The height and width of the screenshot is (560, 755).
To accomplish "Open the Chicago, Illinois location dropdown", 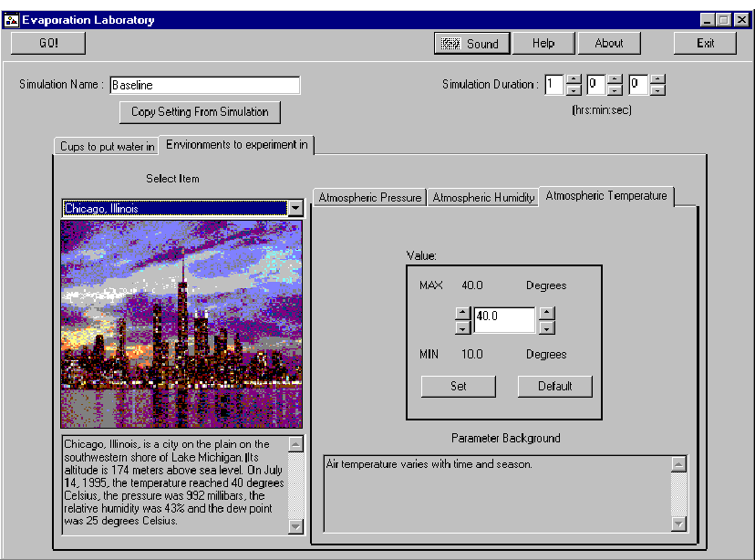I will [x=294, y=209].
